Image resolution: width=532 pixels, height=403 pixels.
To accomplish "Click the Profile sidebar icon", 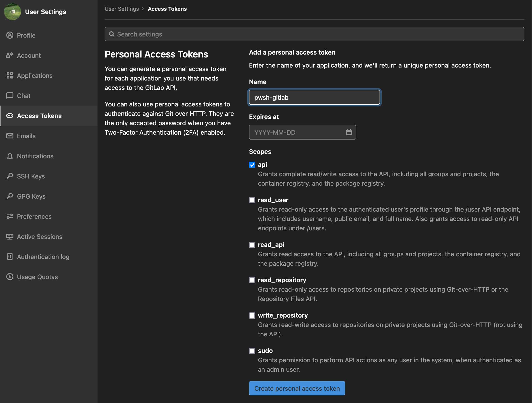I will point(10,35).
